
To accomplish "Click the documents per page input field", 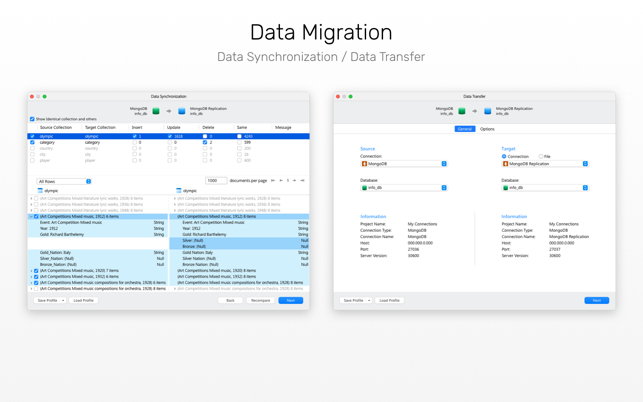I will tap(216, 181).
